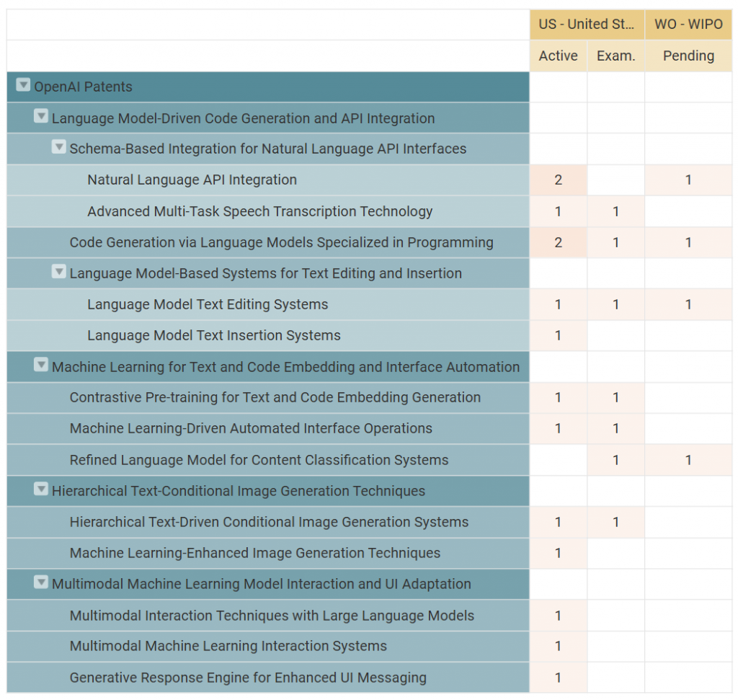738x700 pixels.
Task: Open Active count for Generative Response Engine row
Action: coord(559,678)
